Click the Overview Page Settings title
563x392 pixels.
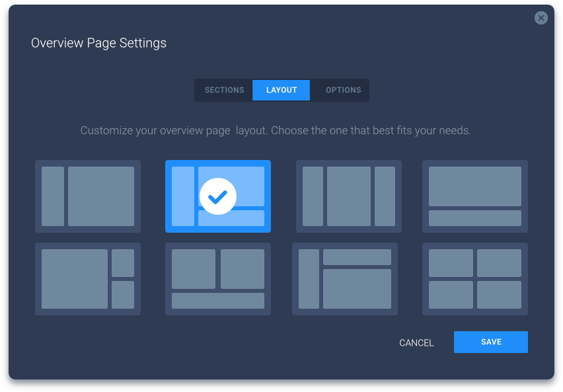(x=98, y=42)
